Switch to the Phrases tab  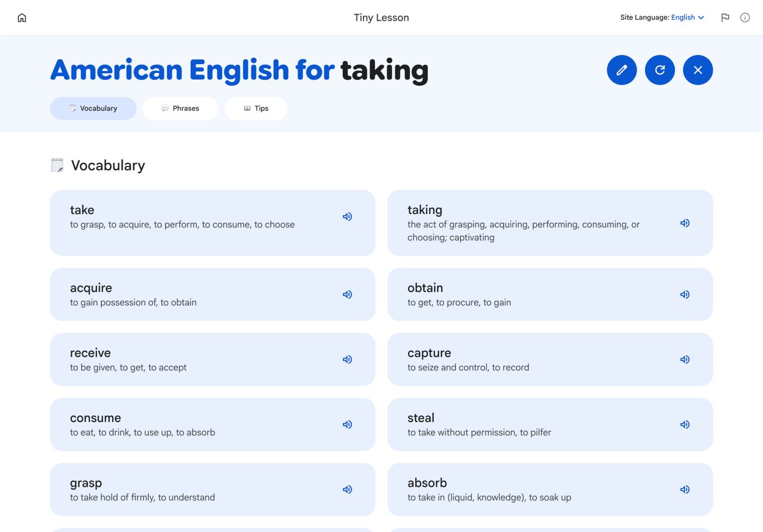pyautogui.click(x=180, y=108)
